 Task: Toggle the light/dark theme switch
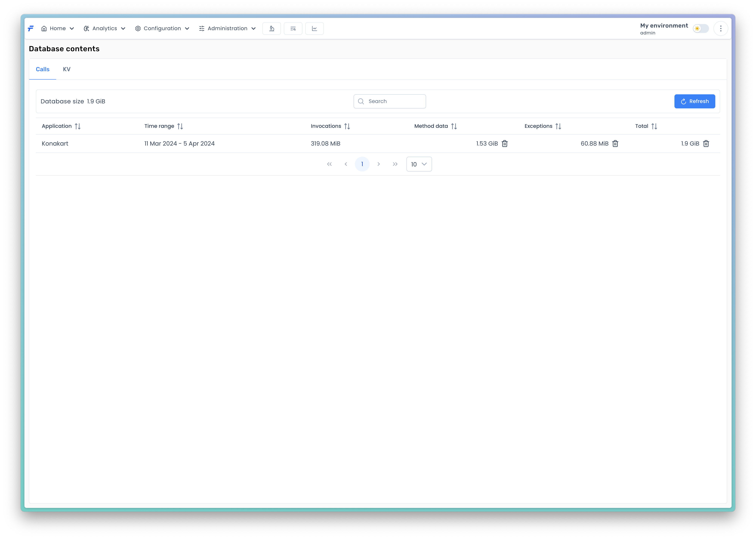tap(701, 28)
